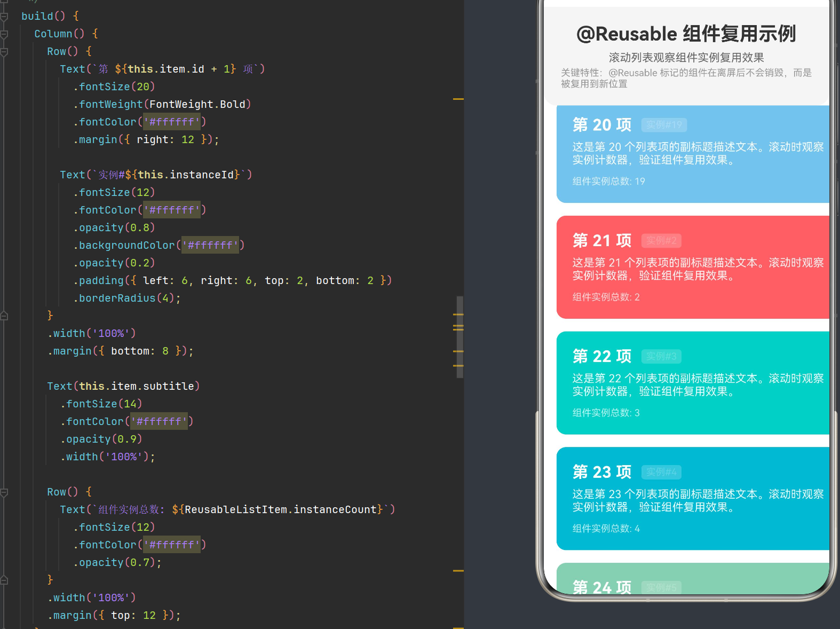Tap the '第 23 项' card title
Viewport: 840px width, 629px height.
[602, 472]
